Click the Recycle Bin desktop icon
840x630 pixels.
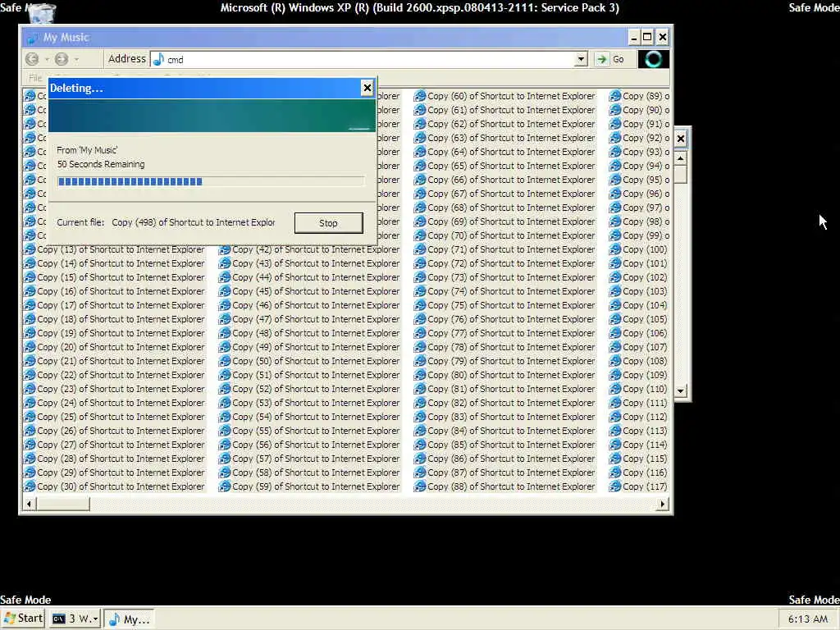click(x=41, y=13)
